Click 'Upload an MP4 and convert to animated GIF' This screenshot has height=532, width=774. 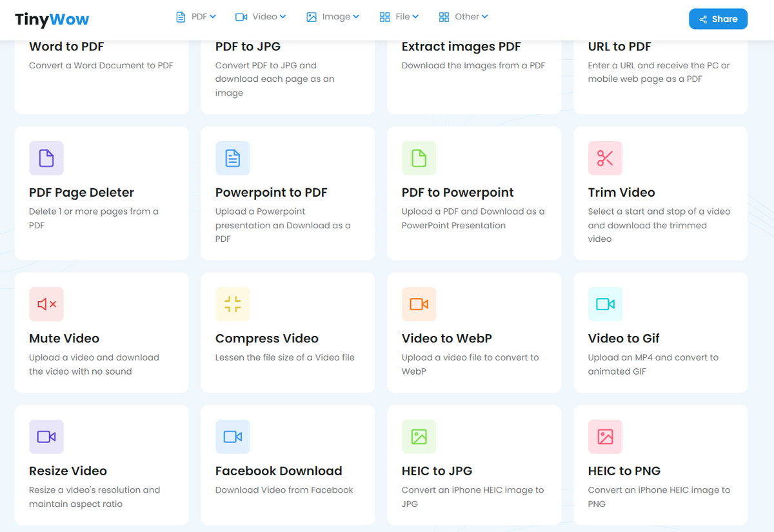point(653,364)
